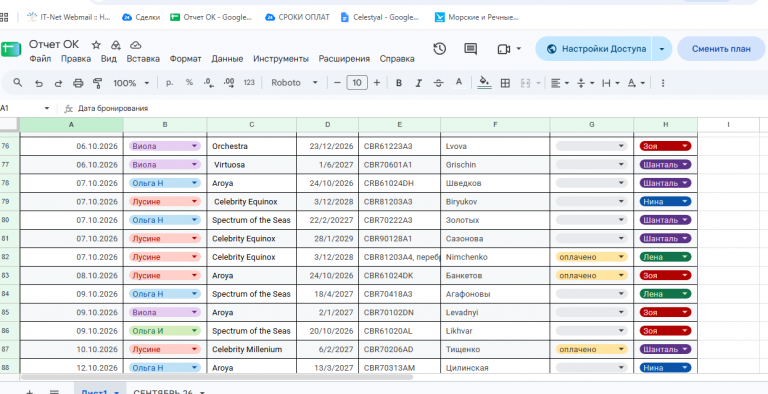
Task: Open the Данные menu
Action: 227,59
